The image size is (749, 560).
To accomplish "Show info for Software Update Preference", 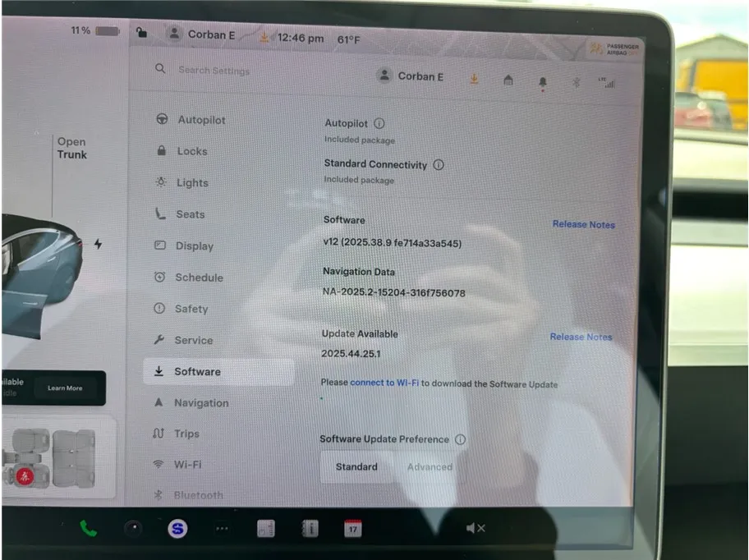I will pyautogui.click(x=460, y=439).
